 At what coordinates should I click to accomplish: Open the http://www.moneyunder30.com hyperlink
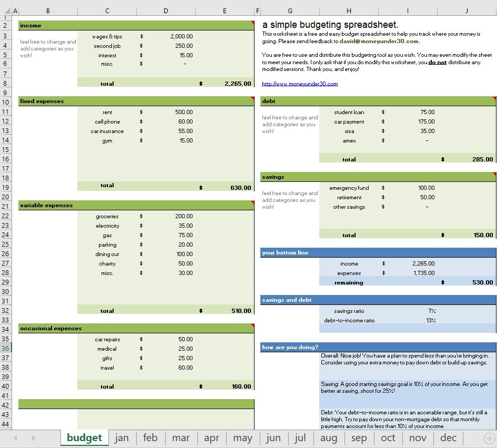click(300, 83)
